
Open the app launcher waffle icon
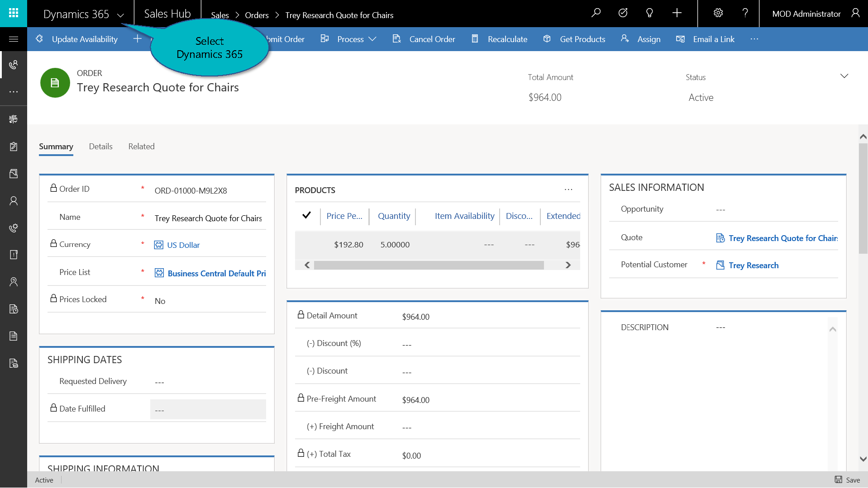[14, 13]
